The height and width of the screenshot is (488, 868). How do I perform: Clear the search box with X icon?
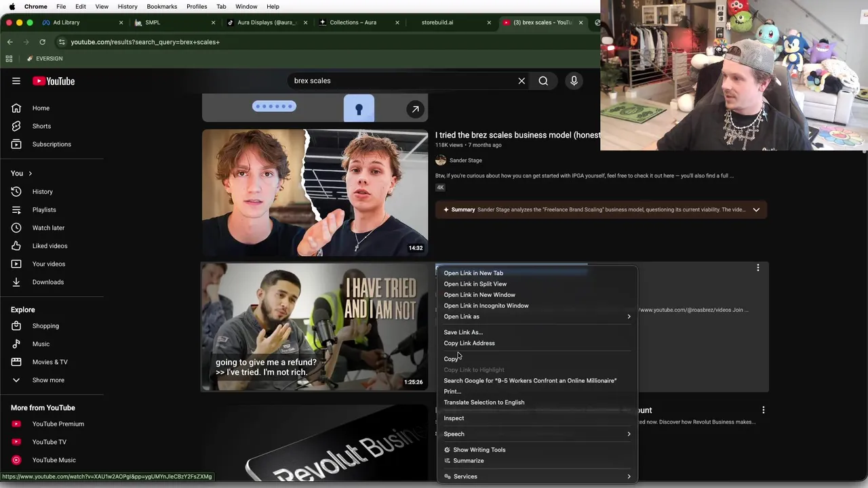click(521, 81)
